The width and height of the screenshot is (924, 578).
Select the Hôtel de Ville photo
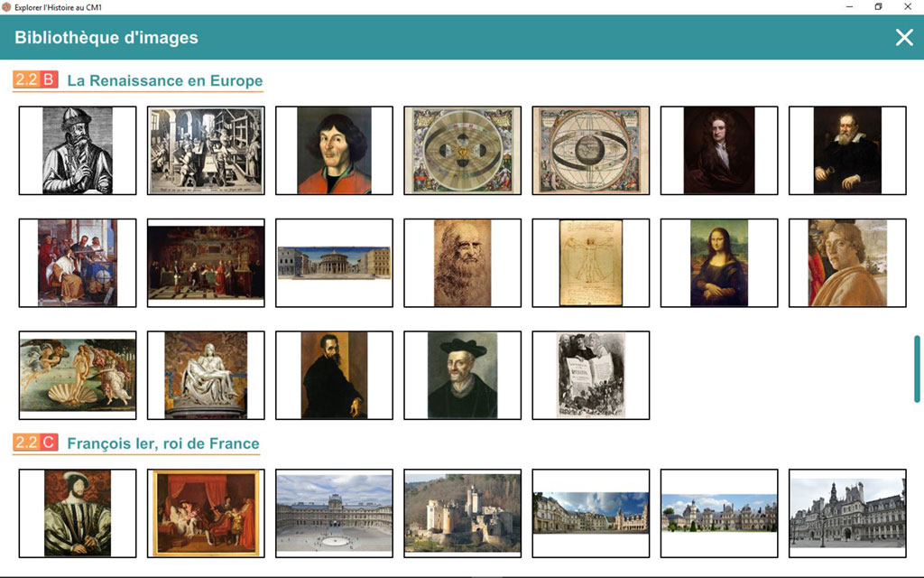coord(847,513)
